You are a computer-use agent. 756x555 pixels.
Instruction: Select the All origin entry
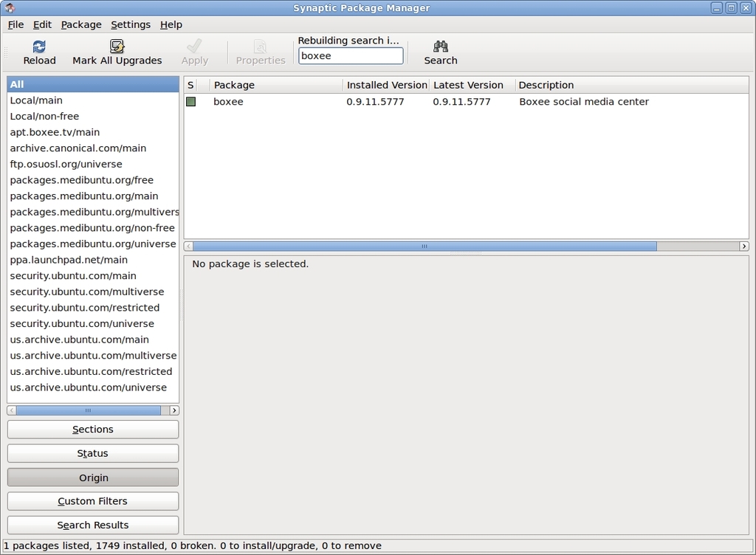(x=92, y=84)
